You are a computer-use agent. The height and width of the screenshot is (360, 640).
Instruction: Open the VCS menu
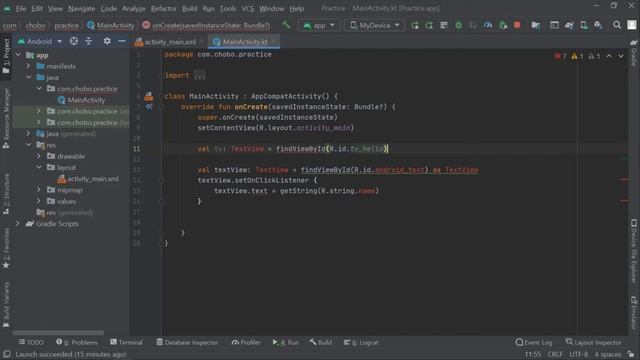[x=247, y=9]
